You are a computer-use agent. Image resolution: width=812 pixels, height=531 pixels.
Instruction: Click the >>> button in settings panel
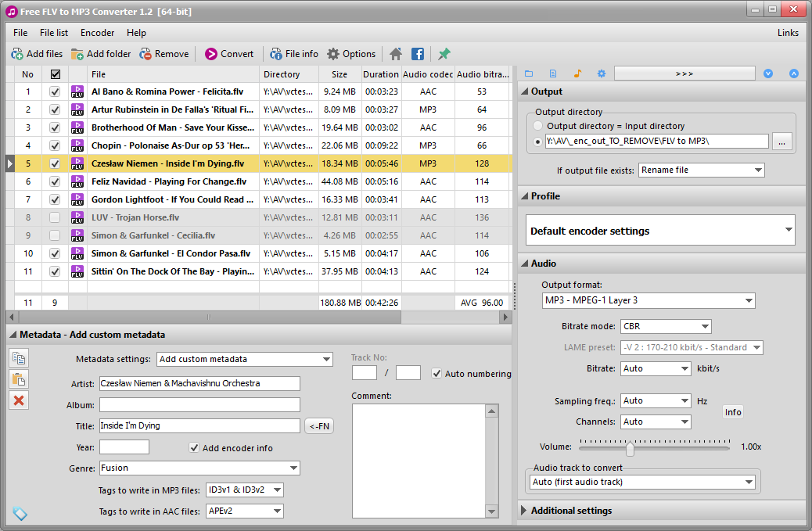pos(684,74)
